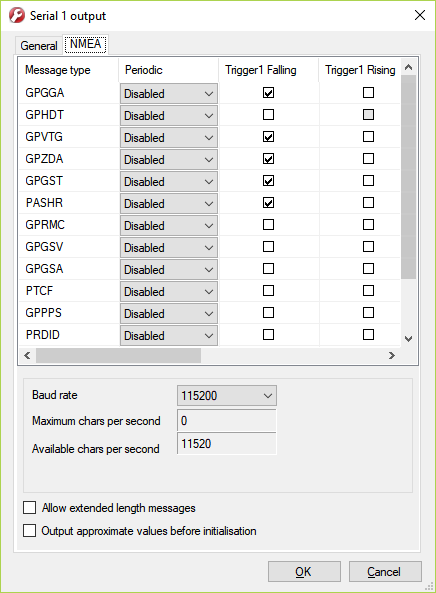This screenshot has height=593, width=436.
Task: Click the horizontal scrollbar left arrow
Action: (27, 355)
